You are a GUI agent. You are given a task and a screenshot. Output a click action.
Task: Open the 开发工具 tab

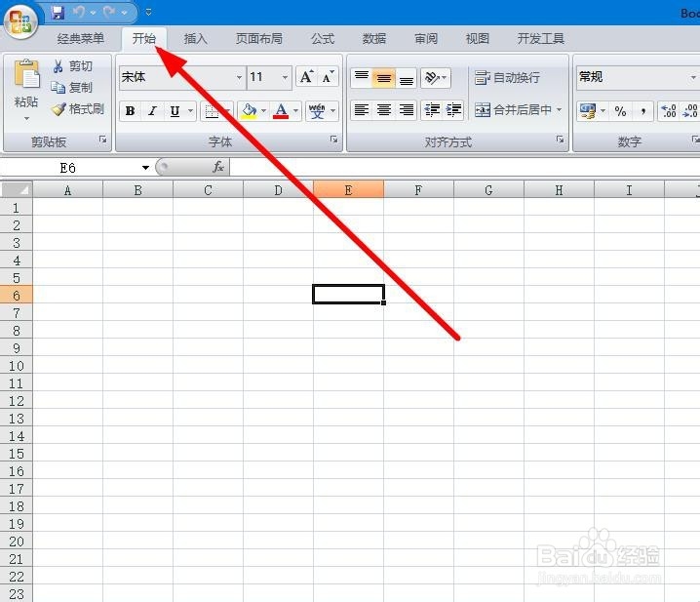coord(541,39)
